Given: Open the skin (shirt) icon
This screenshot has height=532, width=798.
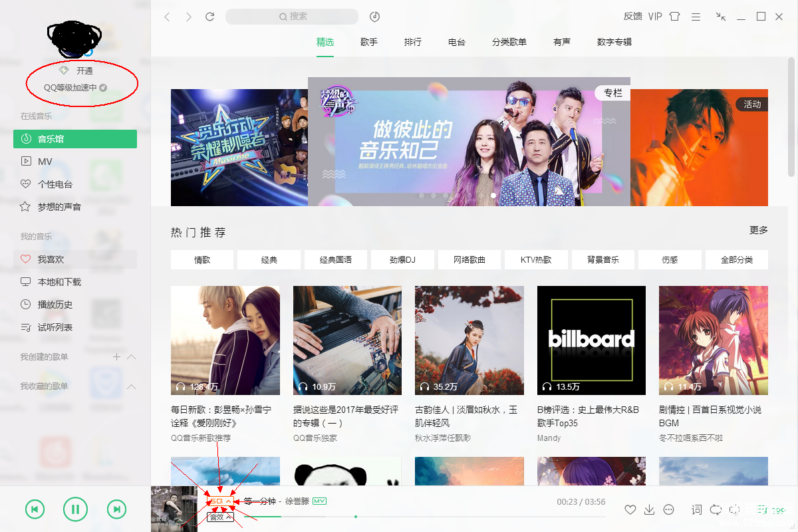Looking at the screenshot, I should tap(675, 17).
